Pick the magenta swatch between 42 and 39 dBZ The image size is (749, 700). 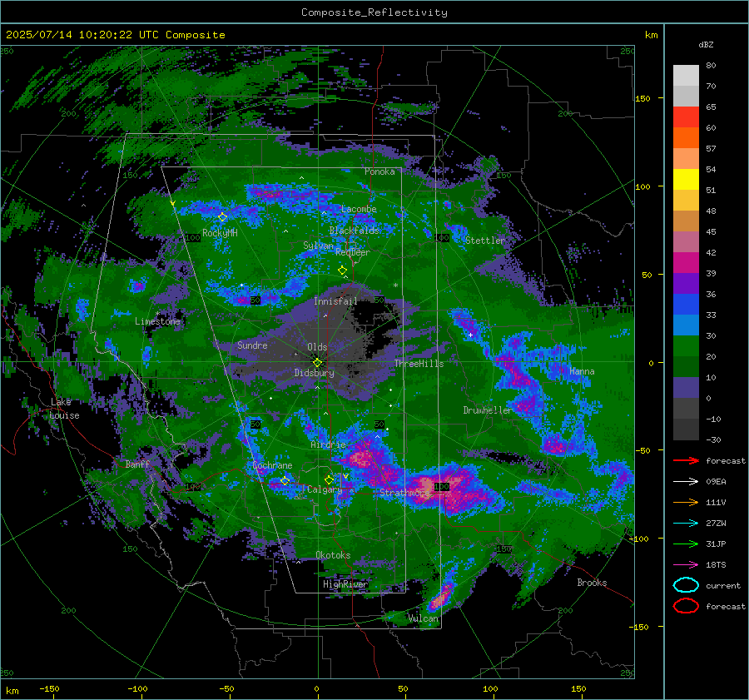686,263
